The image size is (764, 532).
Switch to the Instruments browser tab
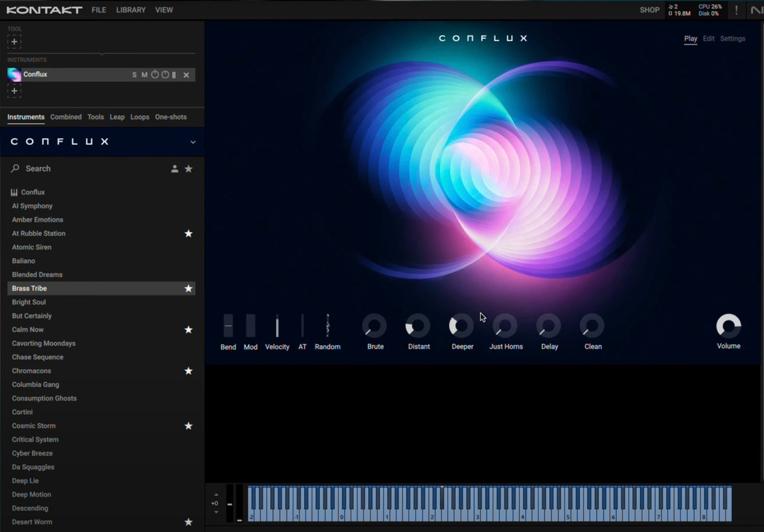26,117
